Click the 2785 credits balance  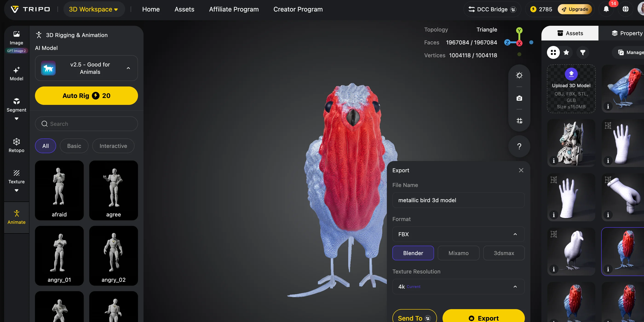(x=541, y=9)
